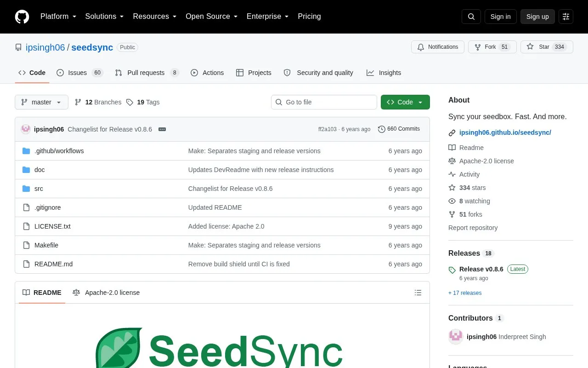
Task: Open the Pricing link
Action: click(x=309, y=17)
